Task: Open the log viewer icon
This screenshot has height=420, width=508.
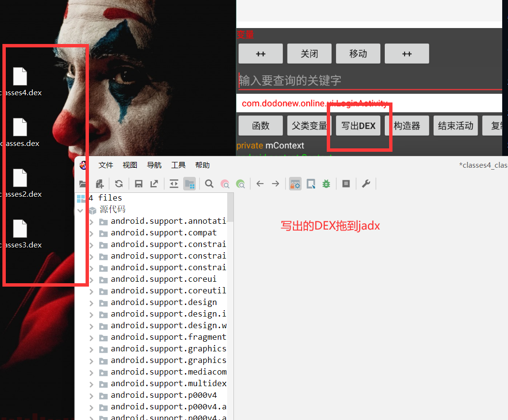Action: tap(346, 184)
